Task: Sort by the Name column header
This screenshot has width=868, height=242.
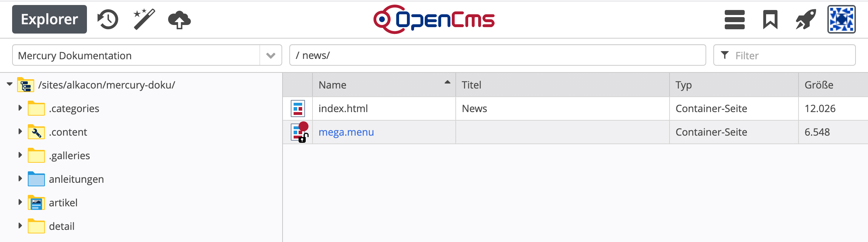Action: [x=384, y=85]
